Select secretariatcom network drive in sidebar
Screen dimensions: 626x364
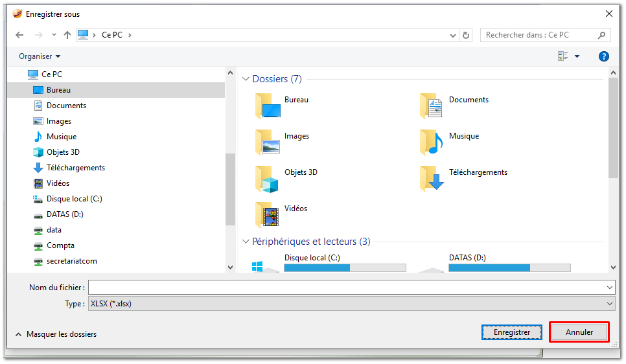[x=71, y=261]
